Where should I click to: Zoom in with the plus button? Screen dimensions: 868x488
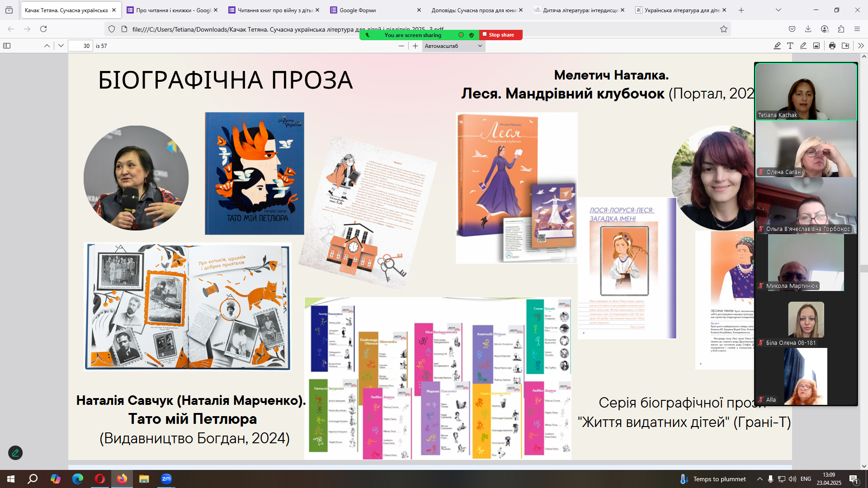(415, 46)
